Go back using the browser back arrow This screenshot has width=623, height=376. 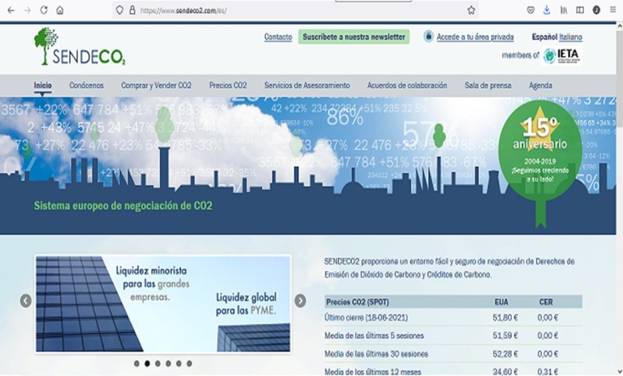point(11,10)
